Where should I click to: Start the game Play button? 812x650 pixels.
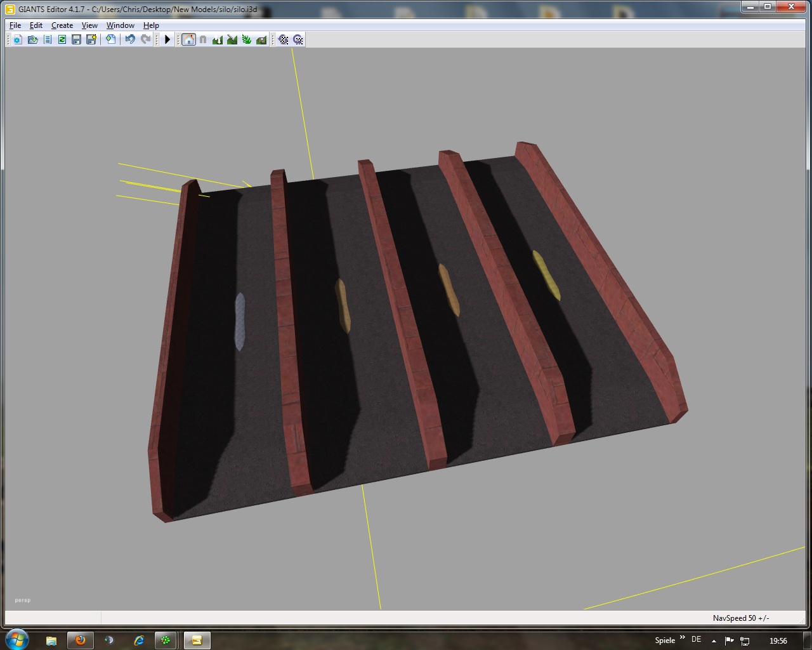(167, 39)
